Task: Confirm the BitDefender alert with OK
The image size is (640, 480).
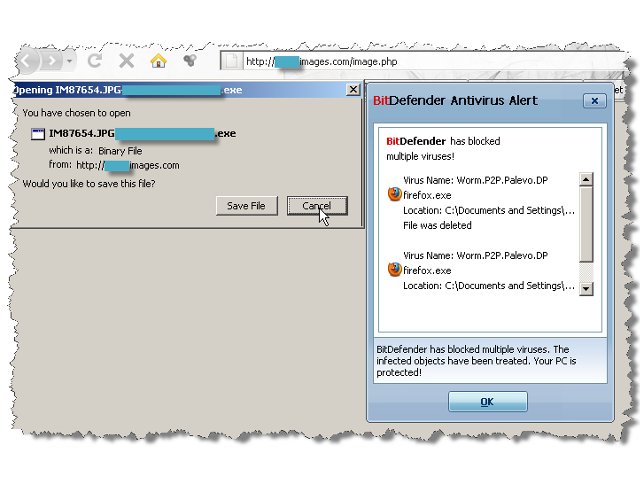Action: pos(487,401)
